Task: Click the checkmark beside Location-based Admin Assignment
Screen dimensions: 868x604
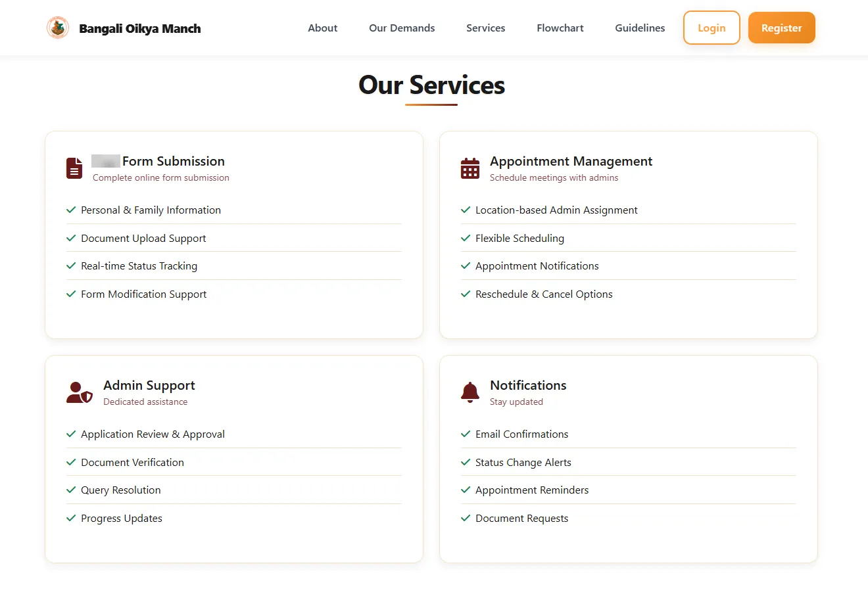Action: [x=466, y=210]
